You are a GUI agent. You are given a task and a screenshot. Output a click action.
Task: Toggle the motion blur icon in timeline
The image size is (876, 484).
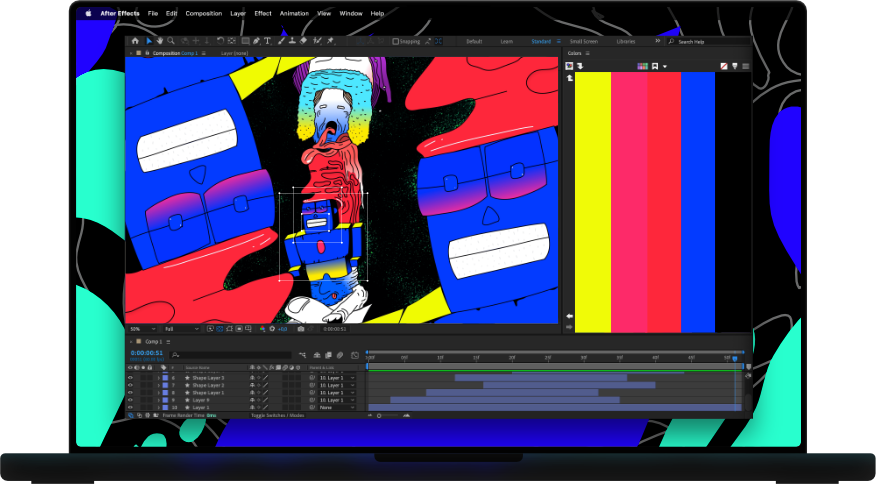tap(339, 355)
